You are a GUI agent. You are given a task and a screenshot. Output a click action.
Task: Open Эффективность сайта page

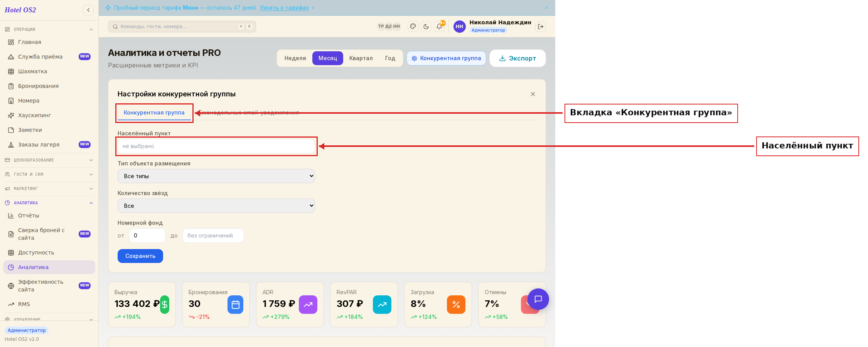[x=49, y=286]
